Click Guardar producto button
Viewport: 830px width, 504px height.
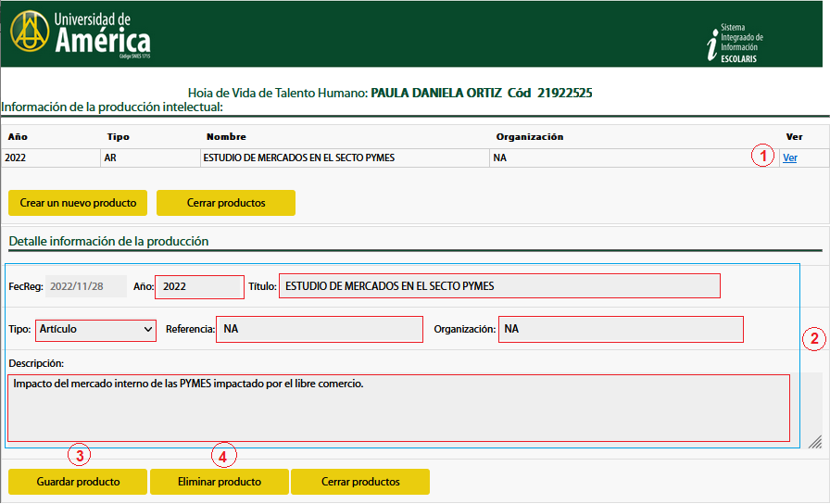point(78,482)
